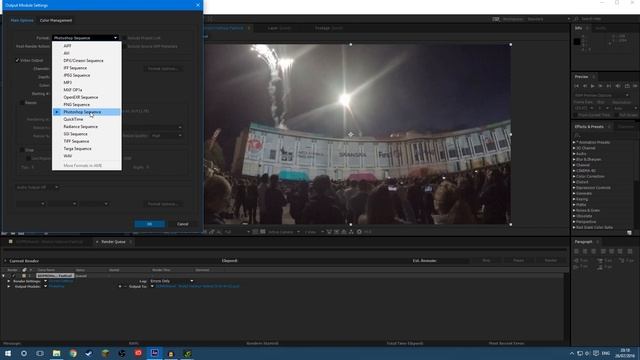This screenshot has height=360, width=640.
Task: Click the Render Settings template link
Action: [61, 281]
